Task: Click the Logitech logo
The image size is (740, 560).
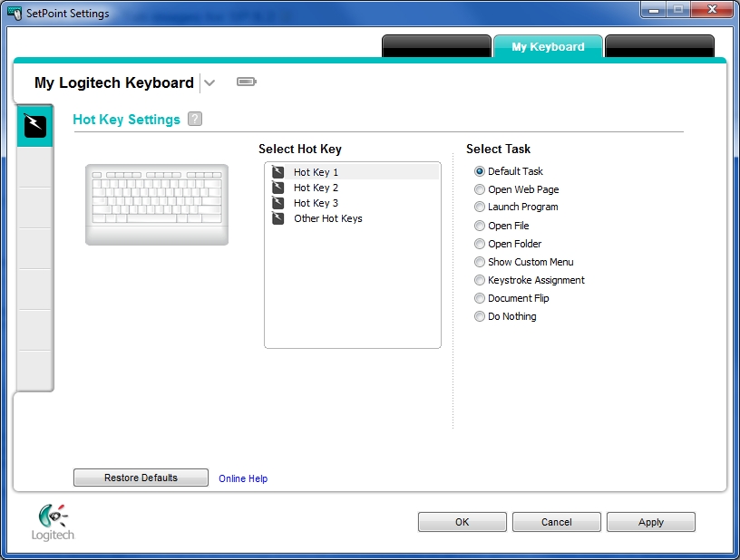Action: 53,522
